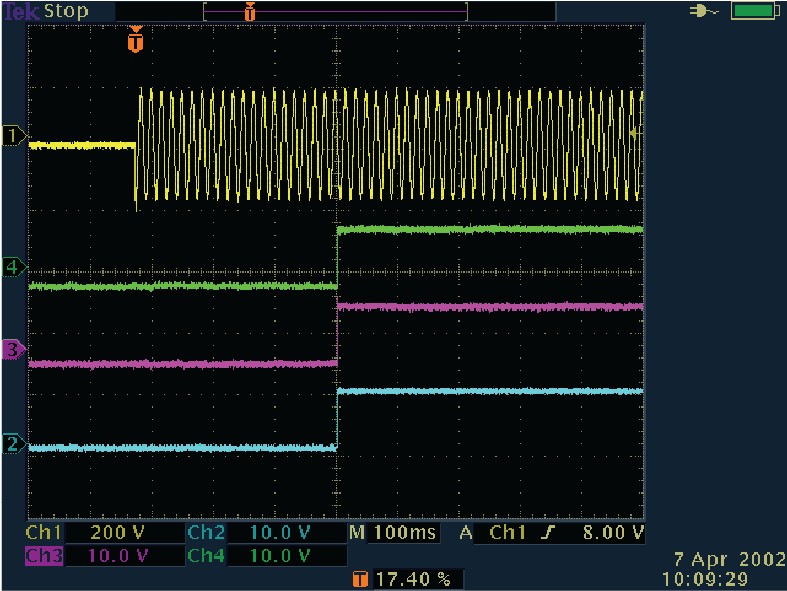Image resolution: width=787 pixels, height=591 pixels.
Task: Click the record length overview bar
Action: click(x=335, y=11)
